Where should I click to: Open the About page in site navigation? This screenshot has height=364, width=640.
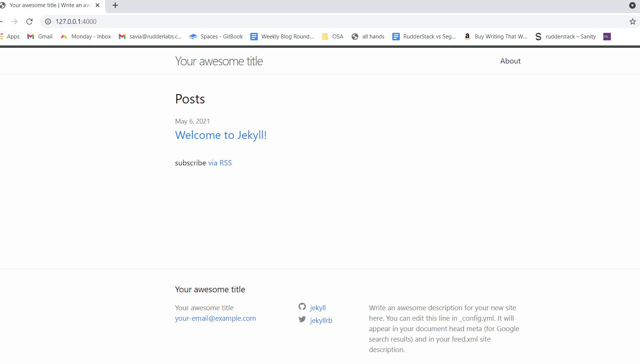point(510,61)
